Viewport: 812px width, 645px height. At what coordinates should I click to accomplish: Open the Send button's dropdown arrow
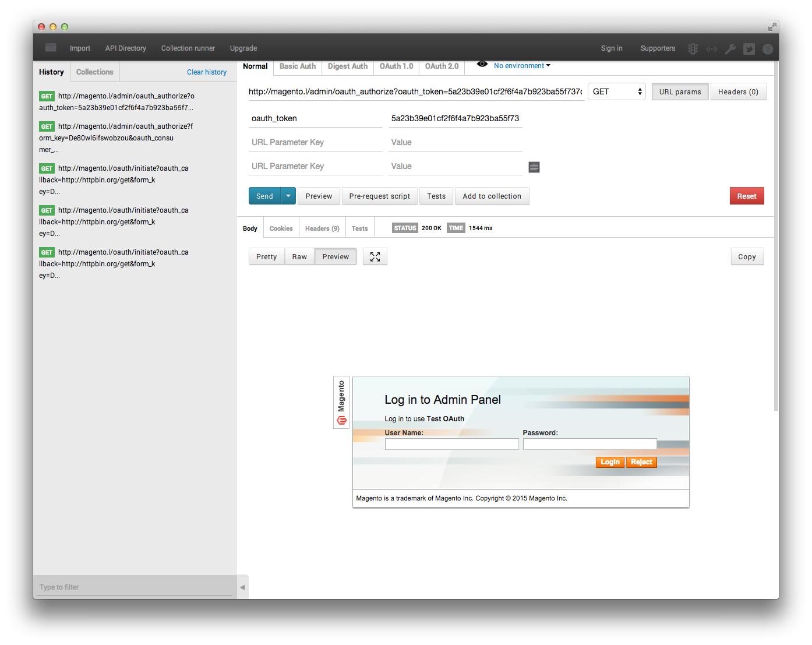click(x=288, y=196)
